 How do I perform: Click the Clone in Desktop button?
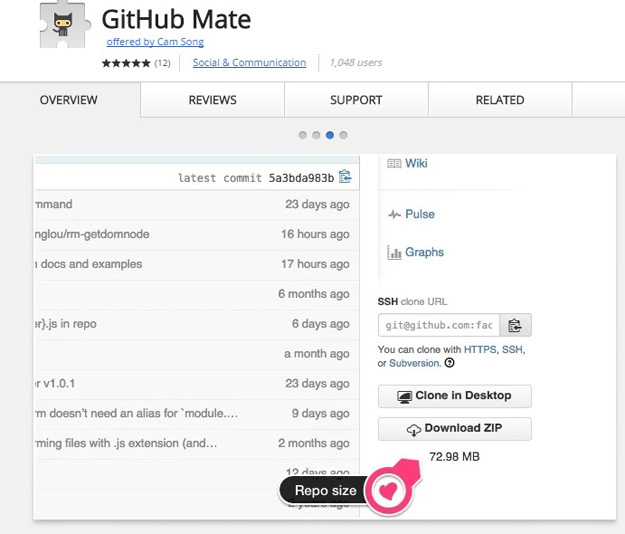coord(455,396)
